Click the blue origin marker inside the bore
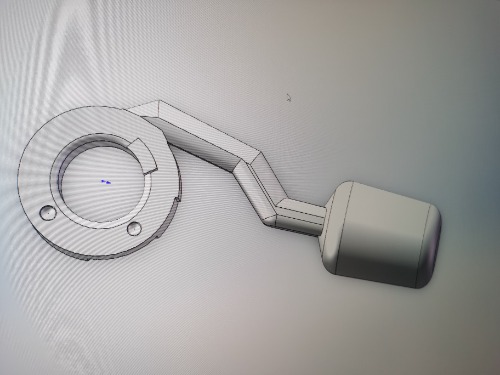 click(106, 182)
